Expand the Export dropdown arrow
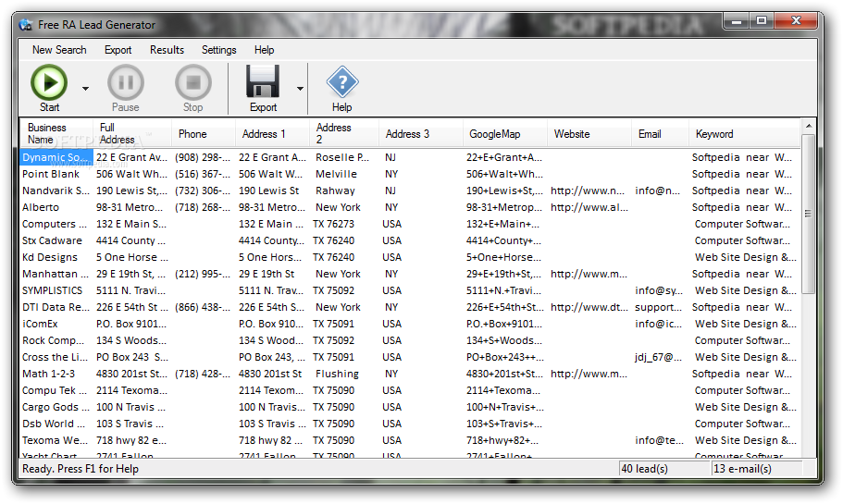The image size is (843, 504). (x=300, y=89)
